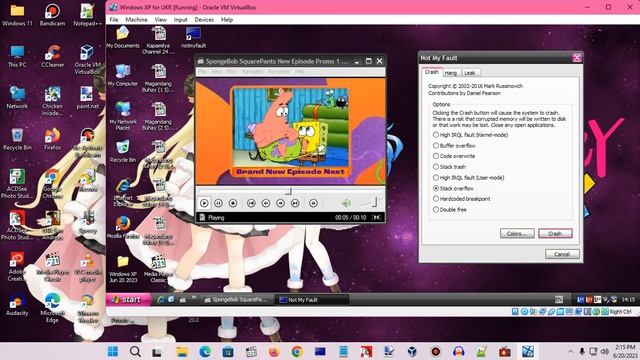Screen dimensions: 640x360
Task: Click the mute speaker icon in player
Action: point(346,203)
